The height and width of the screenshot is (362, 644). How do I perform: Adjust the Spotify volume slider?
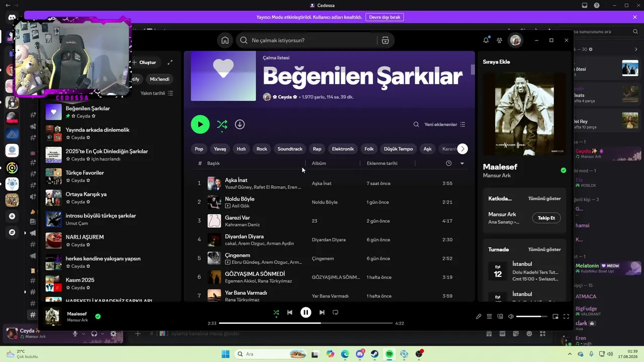(532, 316)
